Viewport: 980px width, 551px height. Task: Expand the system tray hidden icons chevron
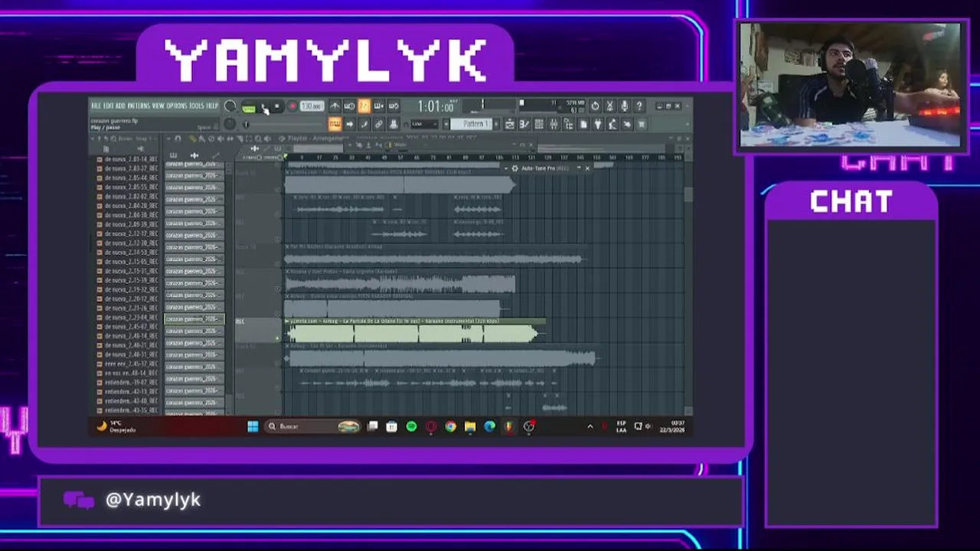(x=590, y=426)
